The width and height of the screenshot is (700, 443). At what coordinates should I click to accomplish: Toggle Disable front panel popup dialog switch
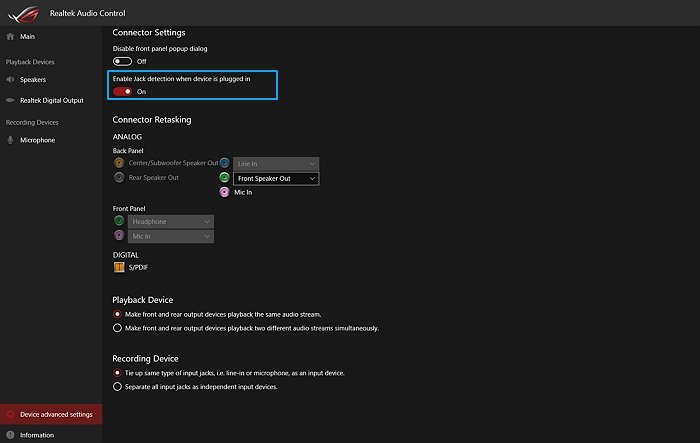[x=122, y=61]
